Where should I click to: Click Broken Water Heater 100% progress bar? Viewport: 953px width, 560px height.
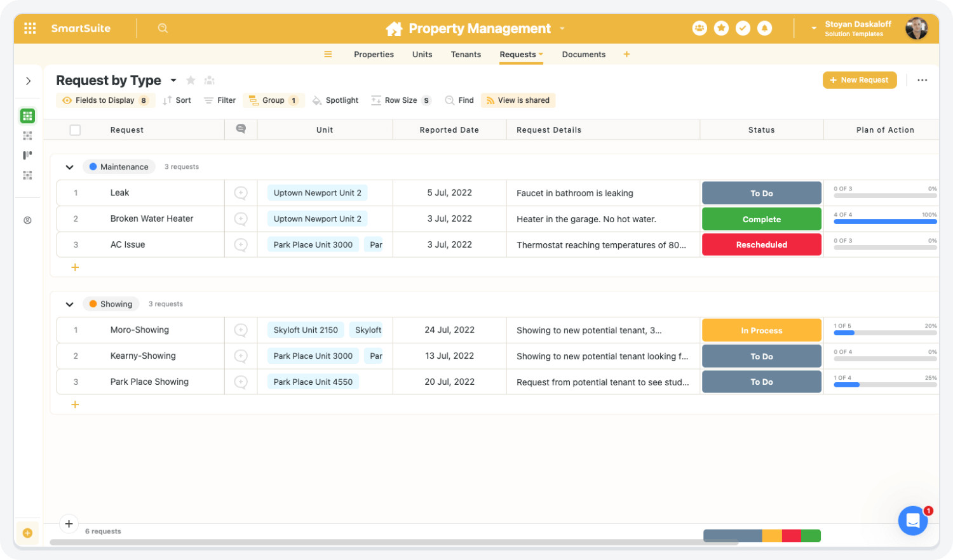[885, 222]
